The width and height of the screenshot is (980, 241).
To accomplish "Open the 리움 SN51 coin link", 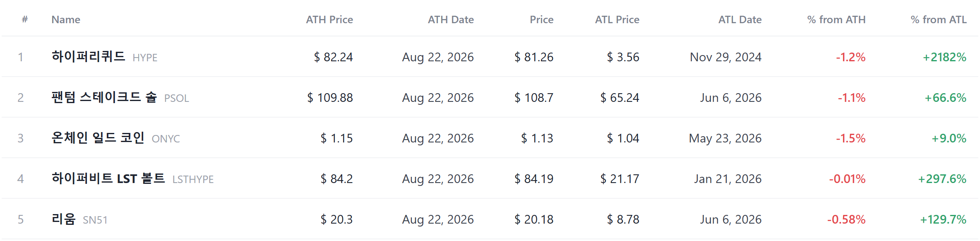I will 79,219.
